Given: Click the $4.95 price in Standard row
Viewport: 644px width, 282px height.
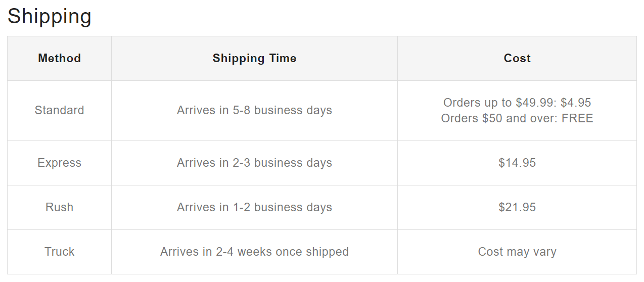Looking at the screenshot, I should click(x=575, y=103).
